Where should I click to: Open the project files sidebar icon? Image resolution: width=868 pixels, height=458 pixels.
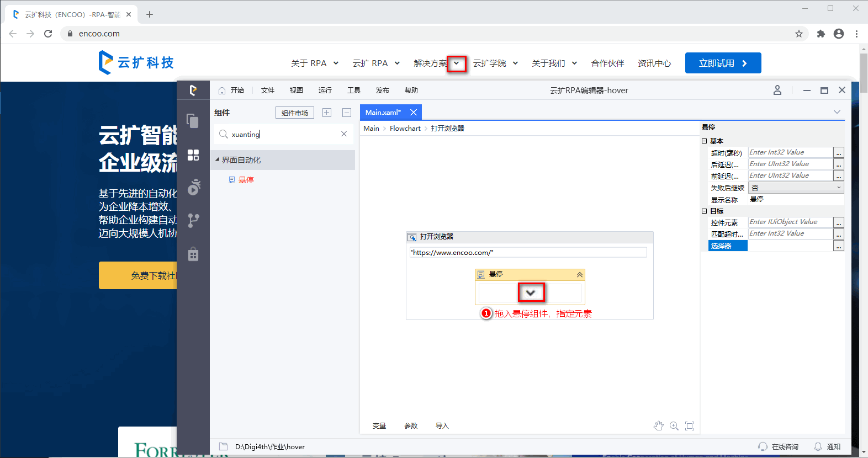[x=193, y=121]
